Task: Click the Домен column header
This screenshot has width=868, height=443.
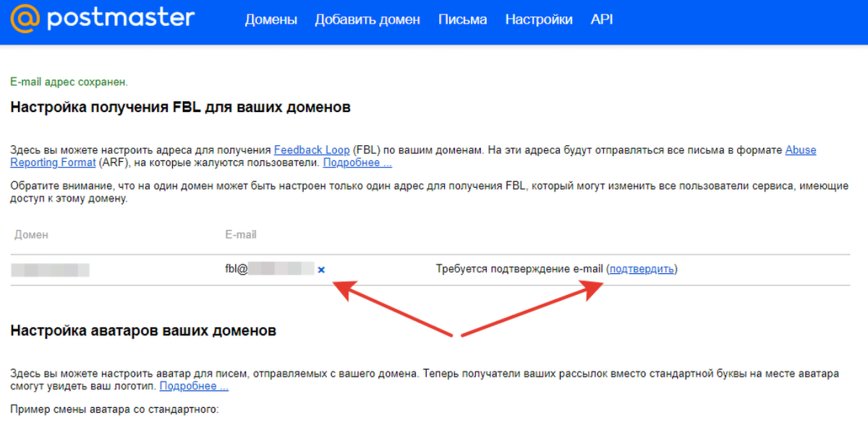Action: [x=30, y=235]
